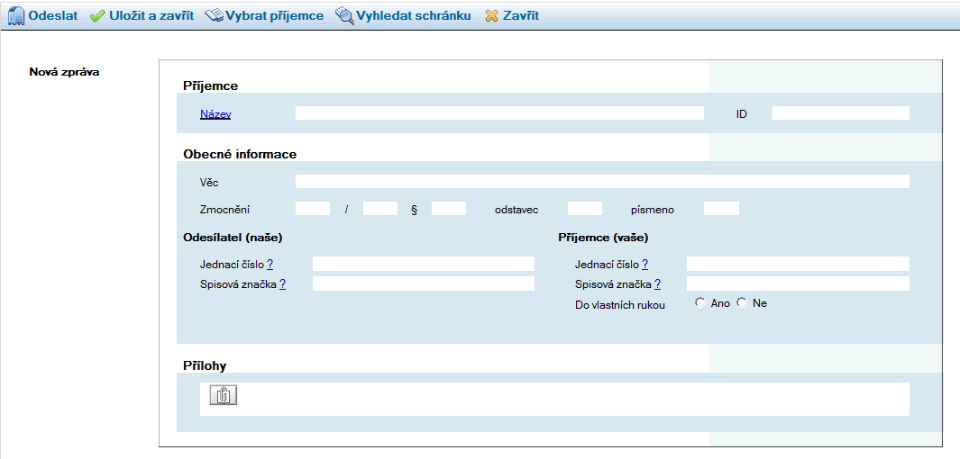Click the Vyhledat schránku magnifier icon

tap(344, 16)
